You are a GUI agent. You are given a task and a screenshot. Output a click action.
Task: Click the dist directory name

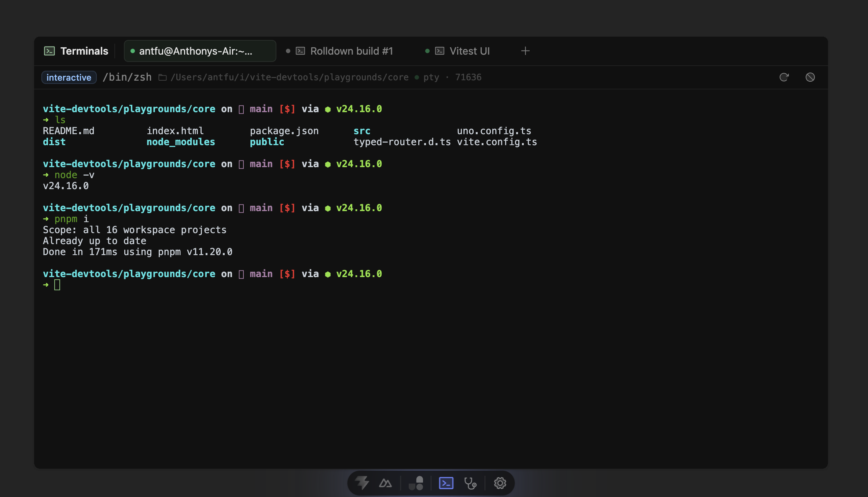pyautogui.click(x=54, y=142)
